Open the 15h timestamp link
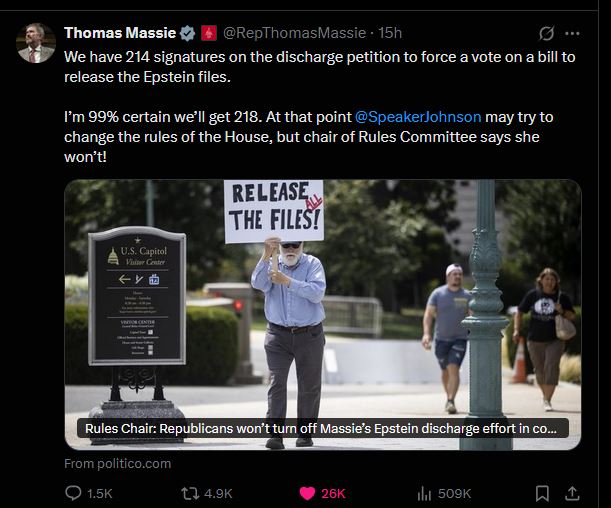611x508 pixels. pos(390,33)
